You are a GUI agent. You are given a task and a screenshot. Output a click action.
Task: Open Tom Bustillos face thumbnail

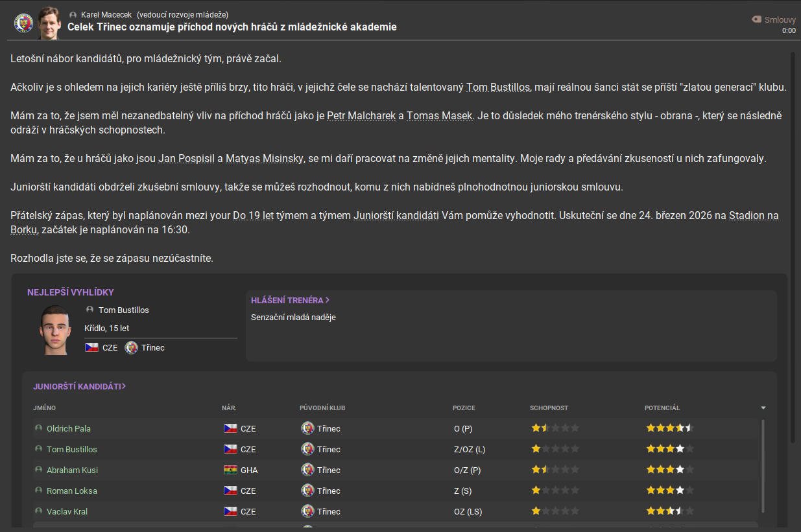point(56,330)
